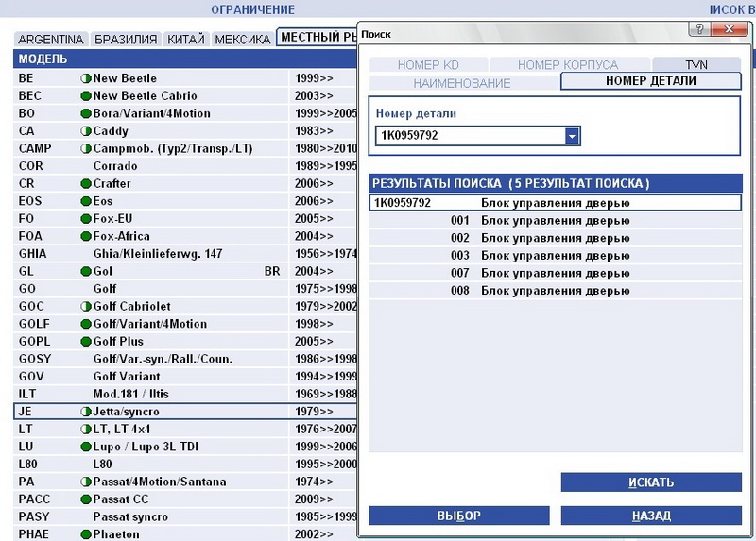Open the ARGENTINA market tab
The image size is (756, 541).
51,39
